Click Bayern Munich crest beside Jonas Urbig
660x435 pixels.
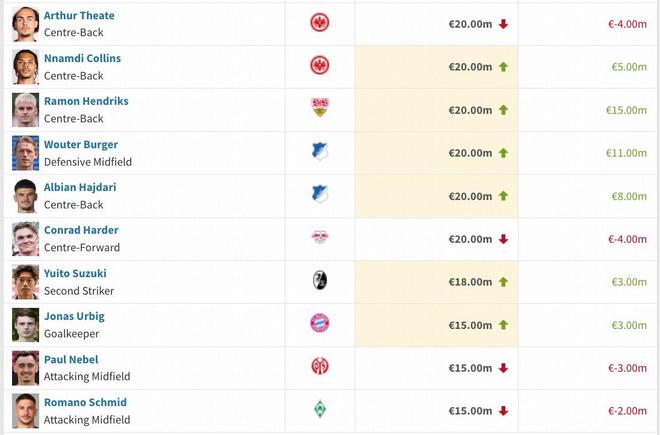click(x=320, y=323)
